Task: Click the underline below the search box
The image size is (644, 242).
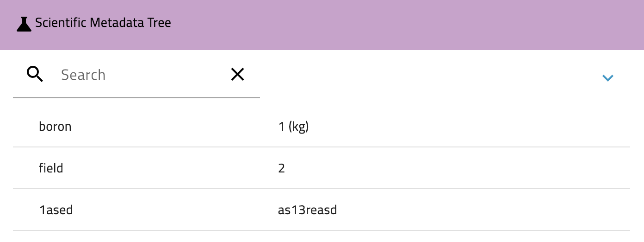Action: point(136,98)
